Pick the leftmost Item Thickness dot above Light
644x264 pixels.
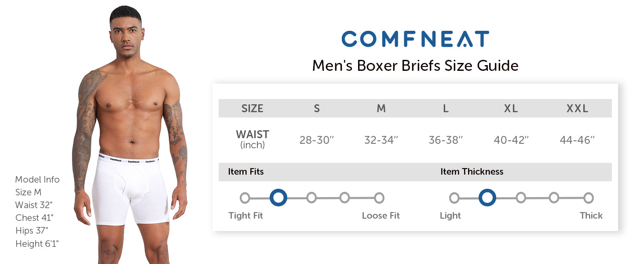pyautogui.click(x=454, y=198)
